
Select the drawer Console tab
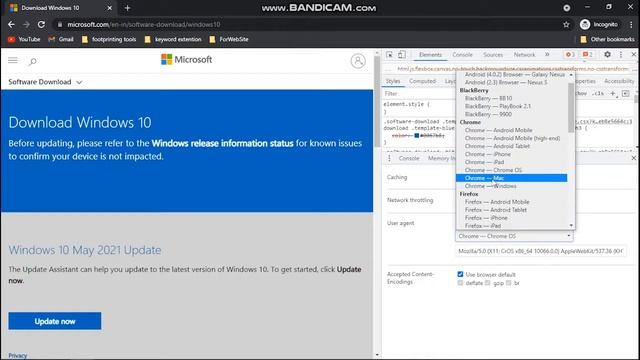tap(409, 158)
